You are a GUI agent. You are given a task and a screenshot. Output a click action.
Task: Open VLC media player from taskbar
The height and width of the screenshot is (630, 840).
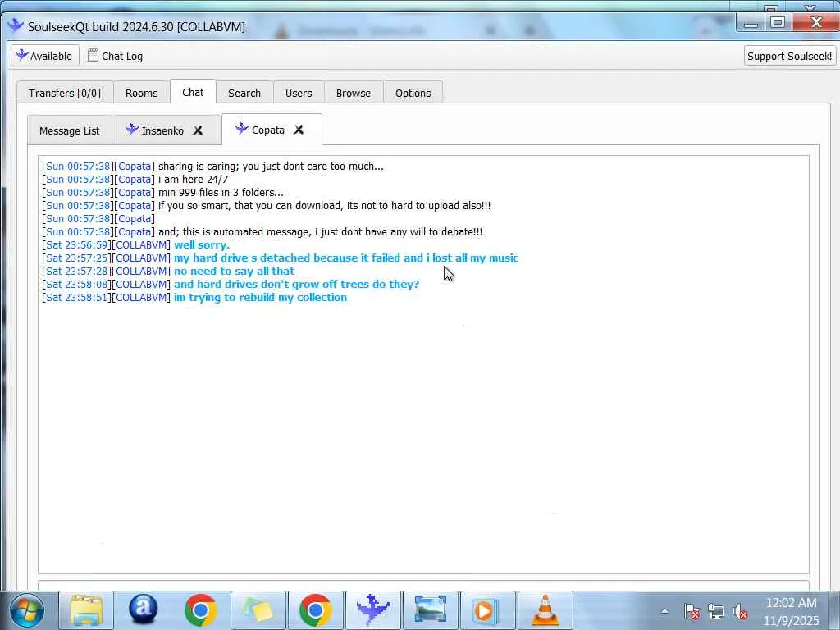545,610
